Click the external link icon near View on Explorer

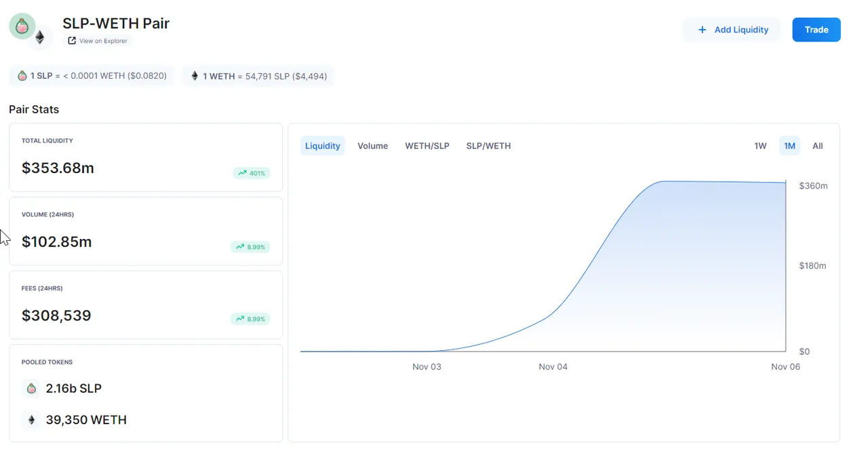tap(72, 41)
